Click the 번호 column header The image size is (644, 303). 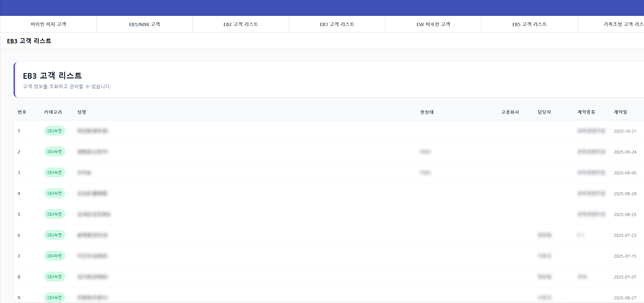[22, 112]
